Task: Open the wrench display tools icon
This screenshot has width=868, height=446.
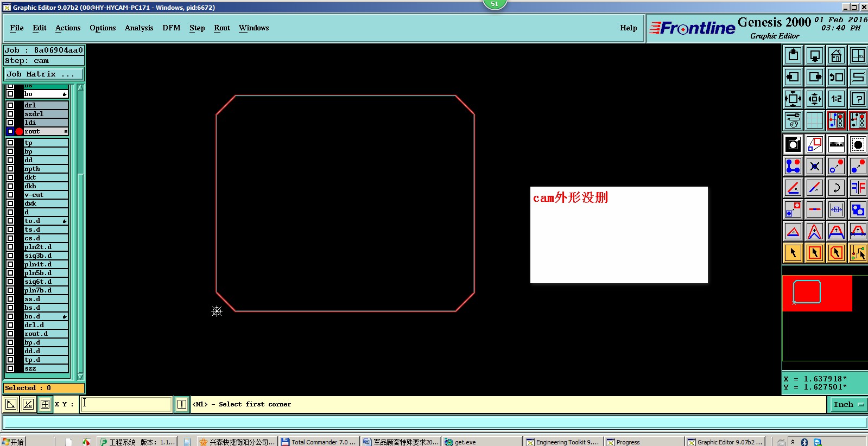Action: [x=793, y=120]
